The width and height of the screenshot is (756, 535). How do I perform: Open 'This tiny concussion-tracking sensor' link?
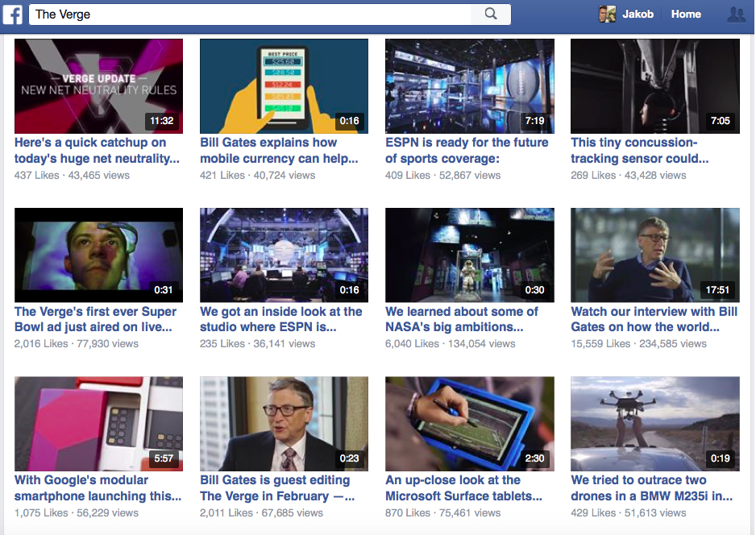[x=640, y=151]
